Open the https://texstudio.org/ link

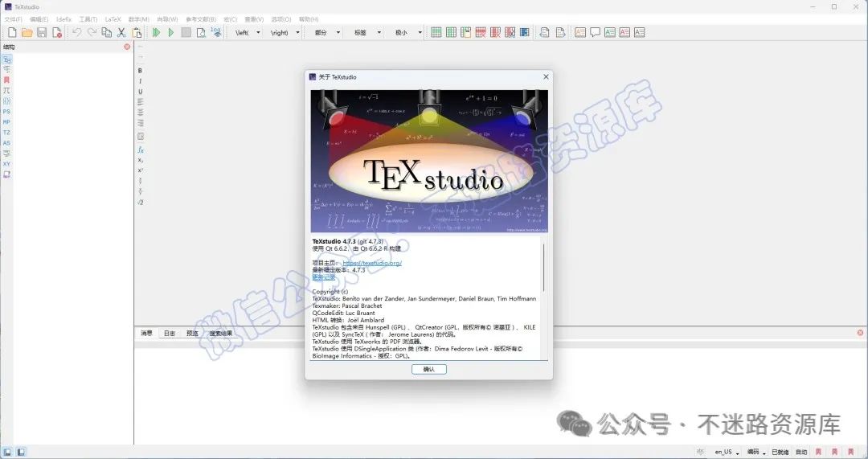[372, 263]
